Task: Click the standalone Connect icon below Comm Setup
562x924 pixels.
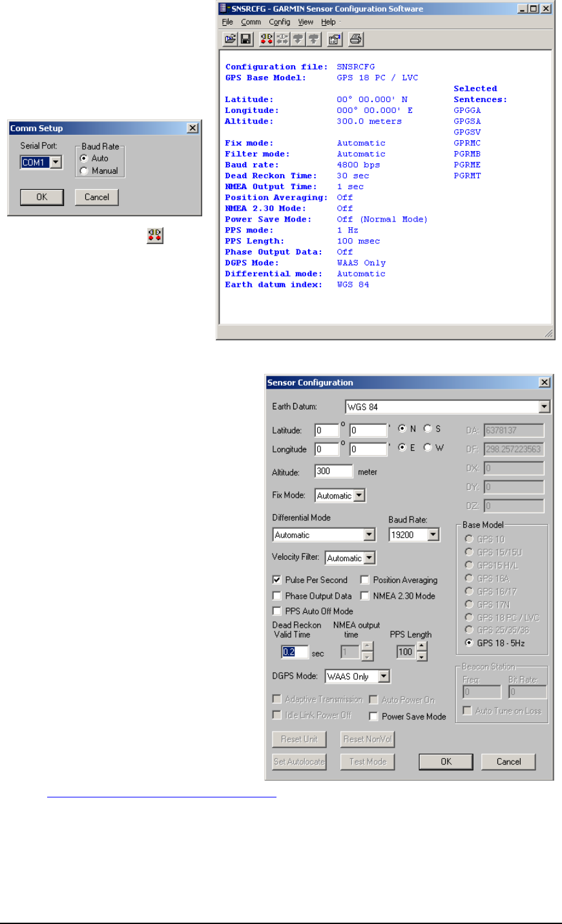Action: coord(155,236)
